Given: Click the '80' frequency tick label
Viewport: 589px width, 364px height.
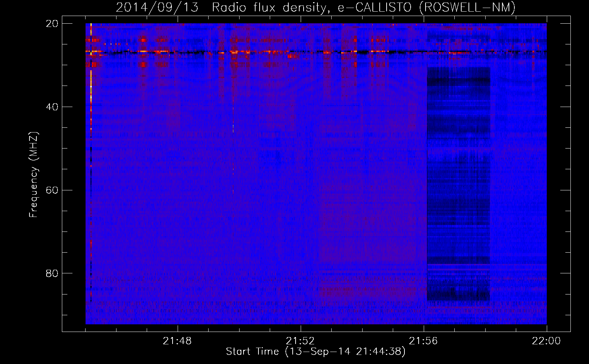Looking at the screenshot, I should 52,273.
